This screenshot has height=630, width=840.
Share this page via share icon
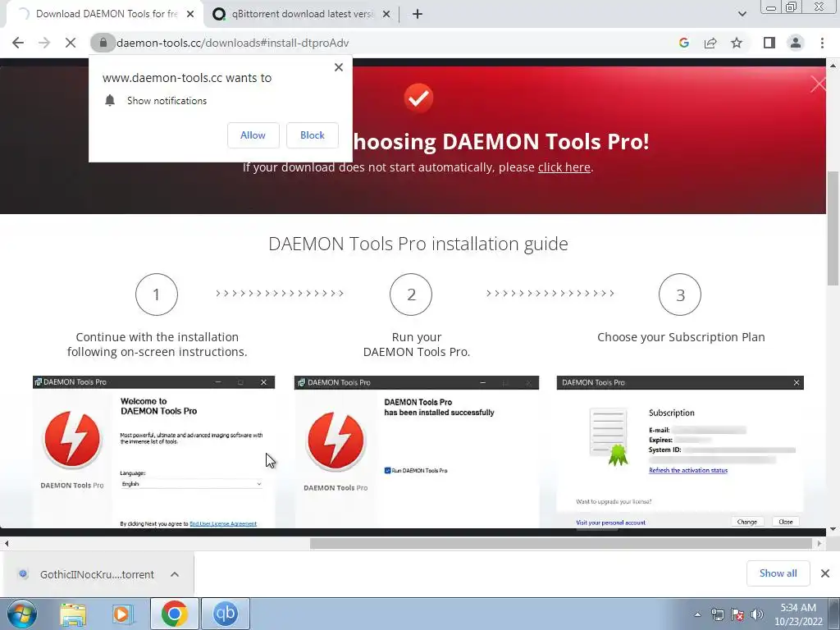coord(710,43)
